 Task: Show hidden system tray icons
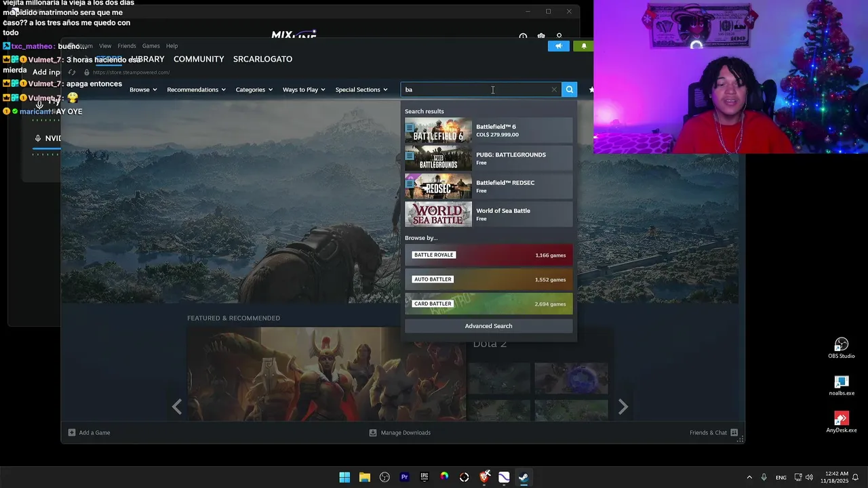click(749, 477)
